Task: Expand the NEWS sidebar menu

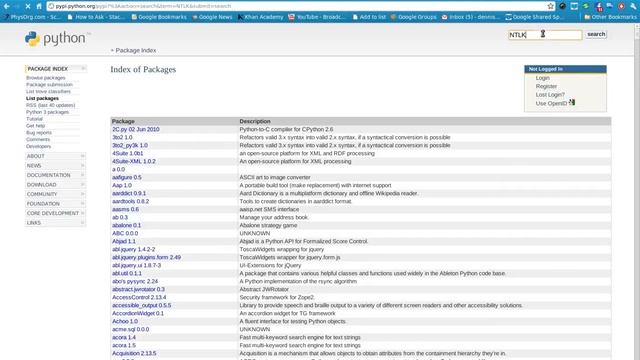Action: [56, 165]
